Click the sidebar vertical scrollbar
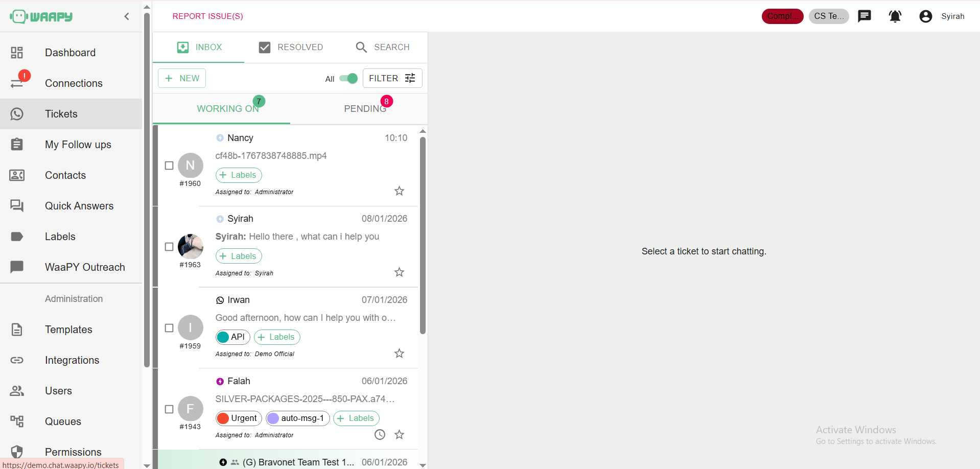The height and width of the screenshot is (469, 980). pyautogui.click(x=147, y=189)
